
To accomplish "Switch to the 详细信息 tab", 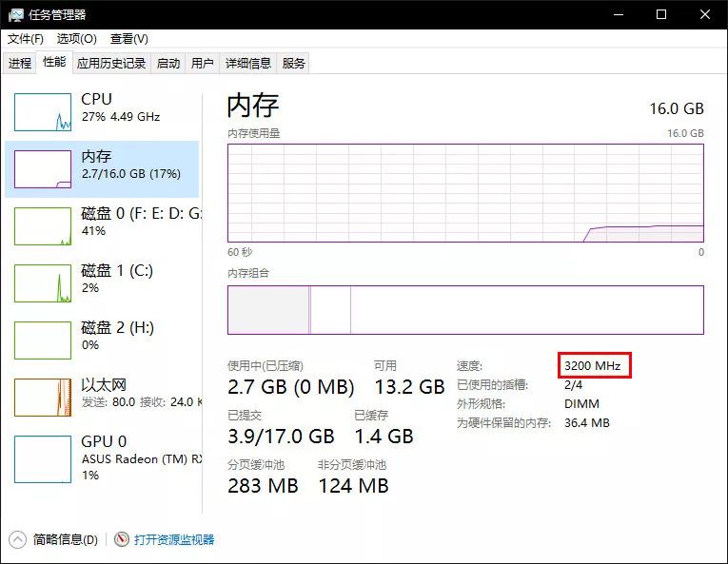I will click(247, 64).
